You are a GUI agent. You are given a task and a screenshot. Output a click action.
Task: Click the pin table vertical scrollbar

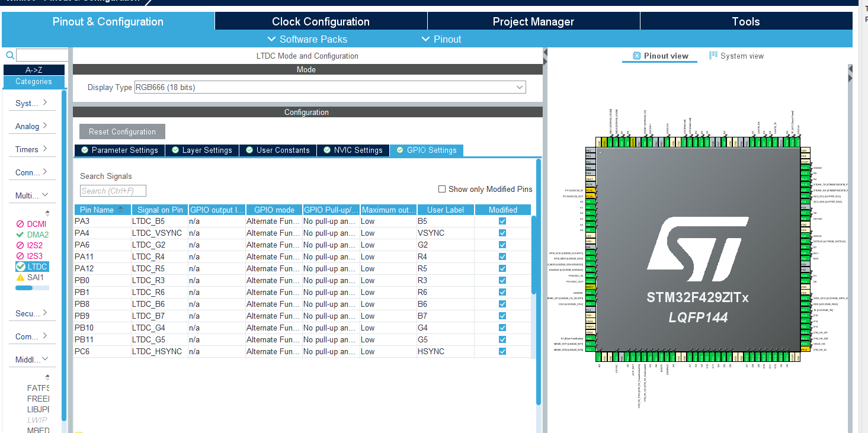pos(534,255)
